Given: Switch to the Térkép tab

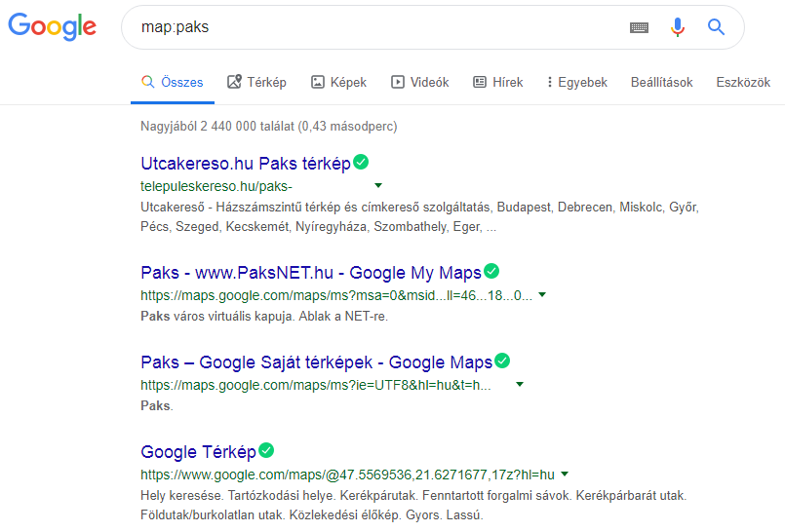Looking at the screenshot, I should 256,82.
